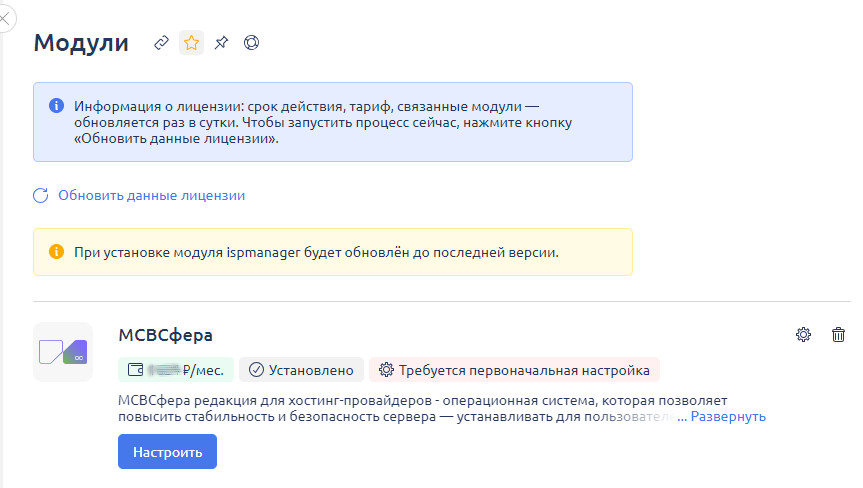This screenshot has height=488, width=863.
Task: Click the МСВСфера module logo thumbnail
Action: [63, 352]
